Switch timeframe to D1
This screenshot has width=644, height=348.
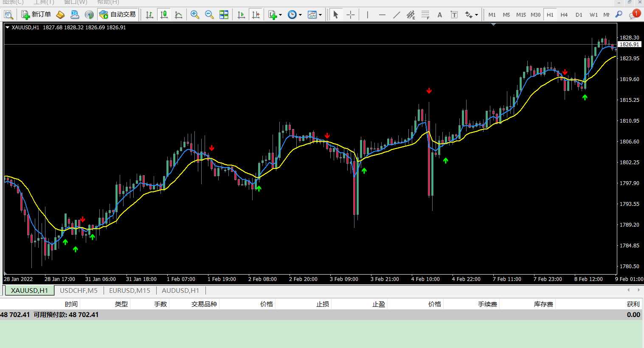pyautogui.click(x=579, y=15)
